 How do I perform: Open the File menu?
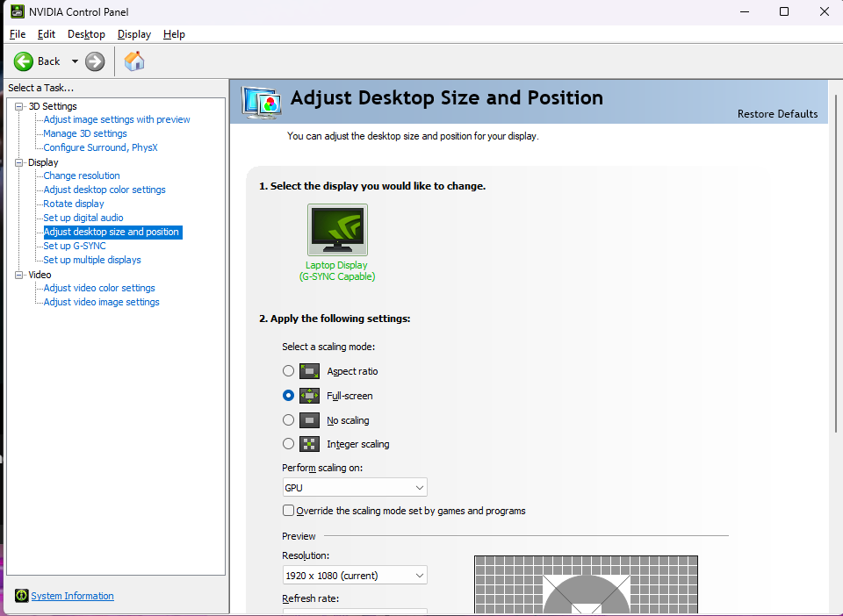point(18,34)
